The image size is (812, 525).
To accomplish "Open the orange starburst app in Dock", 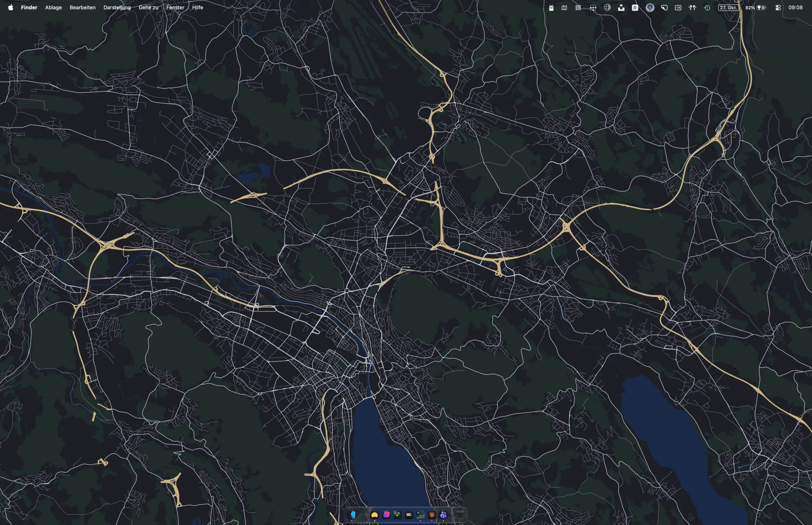I will [x=432, y=515].
